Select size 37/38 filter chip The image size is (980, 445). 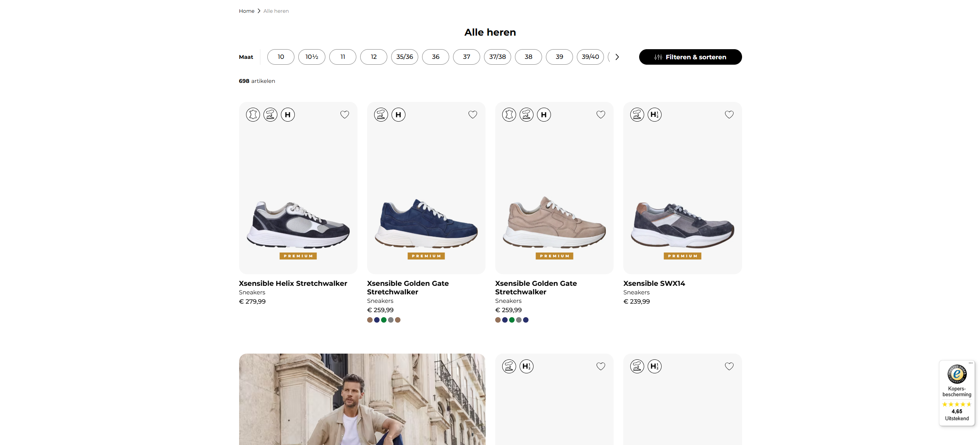pyautogui.click(x=497, y=57)
